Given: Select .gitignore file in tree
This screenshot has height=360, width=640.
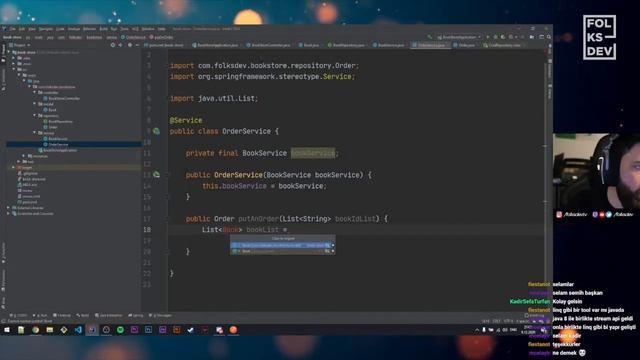Looking at the screenshot, I should tap(28, 173).
